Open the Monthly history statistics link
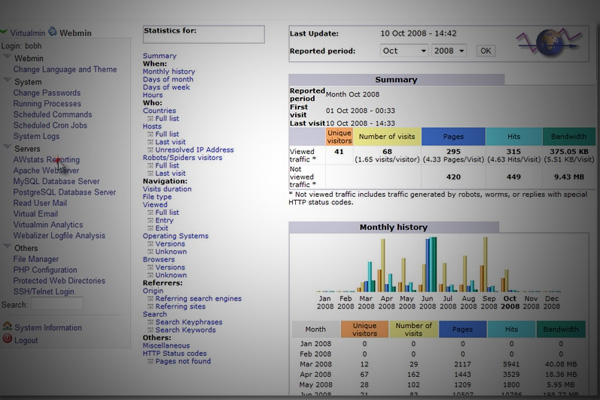The image size is (600, 400). 168,72
